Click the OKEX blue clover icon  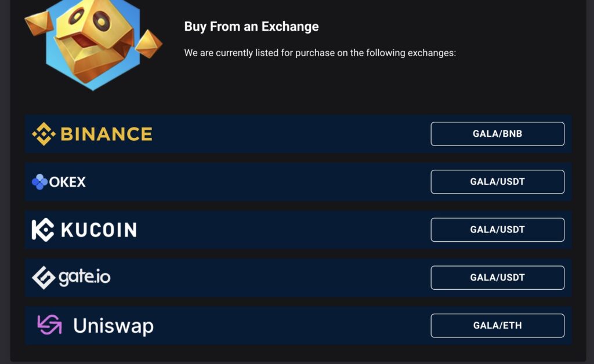(40, 182)
